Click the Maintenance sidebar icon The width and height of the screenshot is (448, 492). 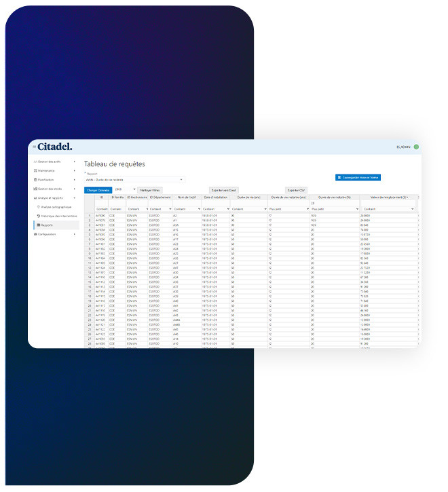click(35, 170)
